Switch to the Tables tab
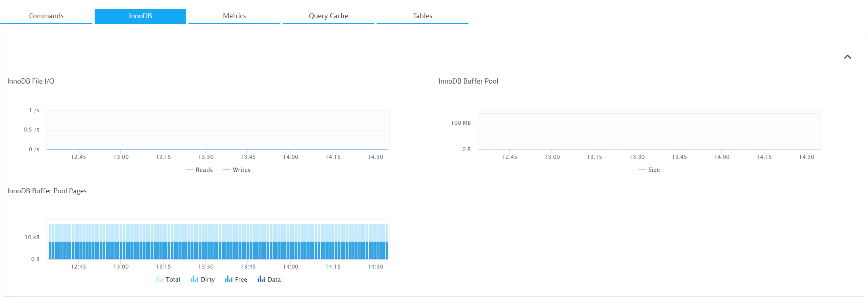The image size is (868, 303). tap(423, 16)
